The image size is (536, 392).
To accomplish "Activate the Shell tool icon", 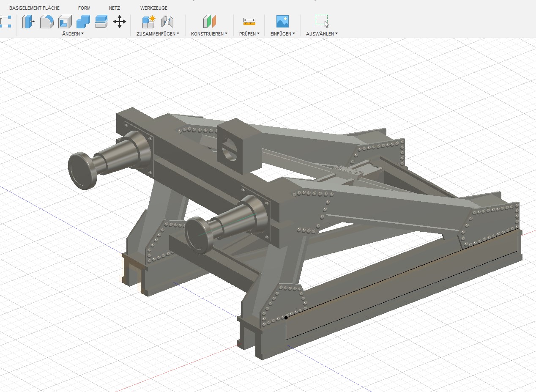I will pyautogui.click(x=65, y=22).
